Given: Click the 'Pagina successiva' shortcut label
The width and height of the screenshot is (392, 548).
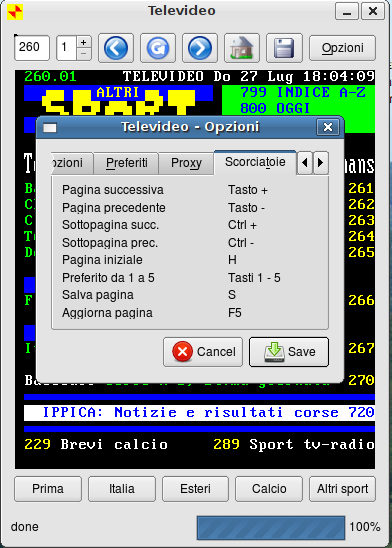Looking at the screenshot, I should [113, 190].
